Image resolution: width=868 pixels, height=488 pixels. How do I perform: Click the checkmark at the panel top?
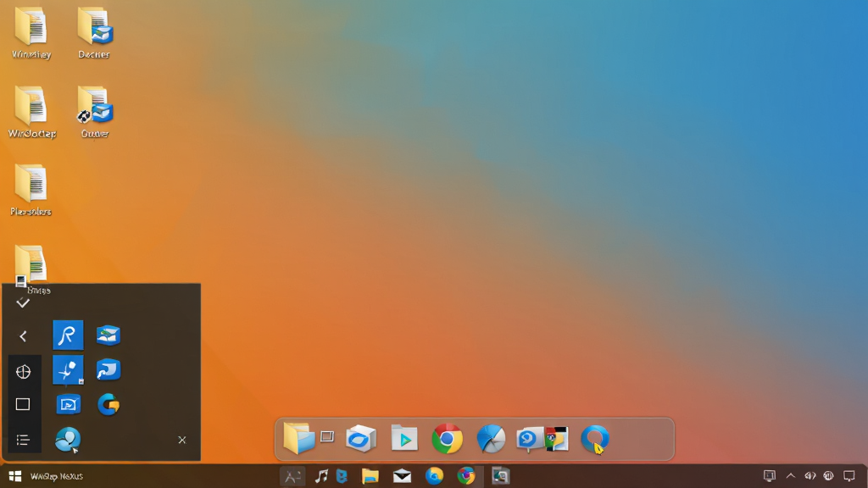[x=23, y=302]
